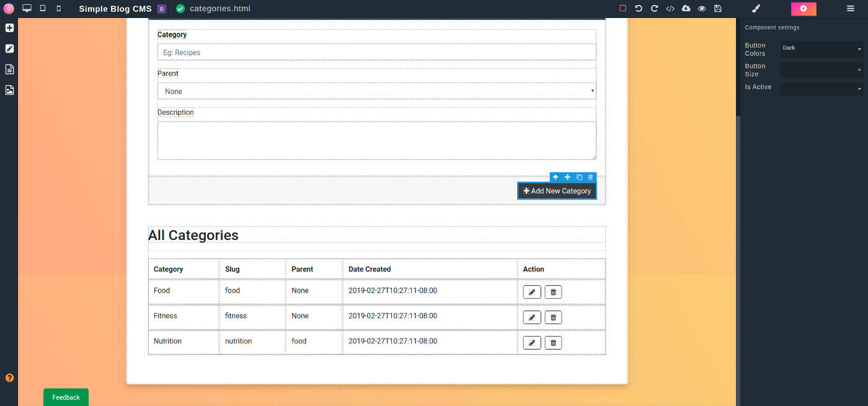Image resolution: width=868 pixels, height=406 pixels.
Task: Click the Add New Category button
Action: 557,191
